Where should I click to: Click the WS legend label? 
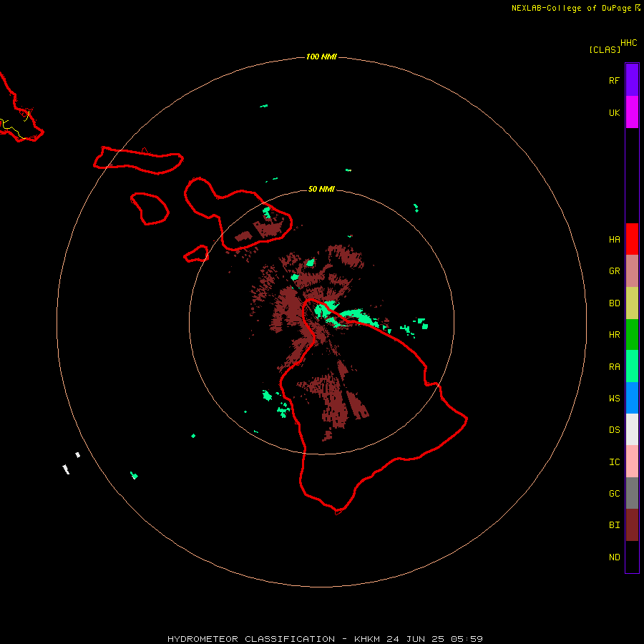click(x=614, y=398)
